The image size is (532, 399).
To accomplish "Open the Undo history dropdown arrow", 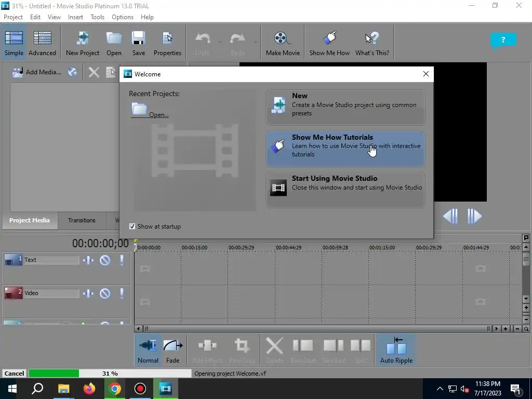I will 220,42.
